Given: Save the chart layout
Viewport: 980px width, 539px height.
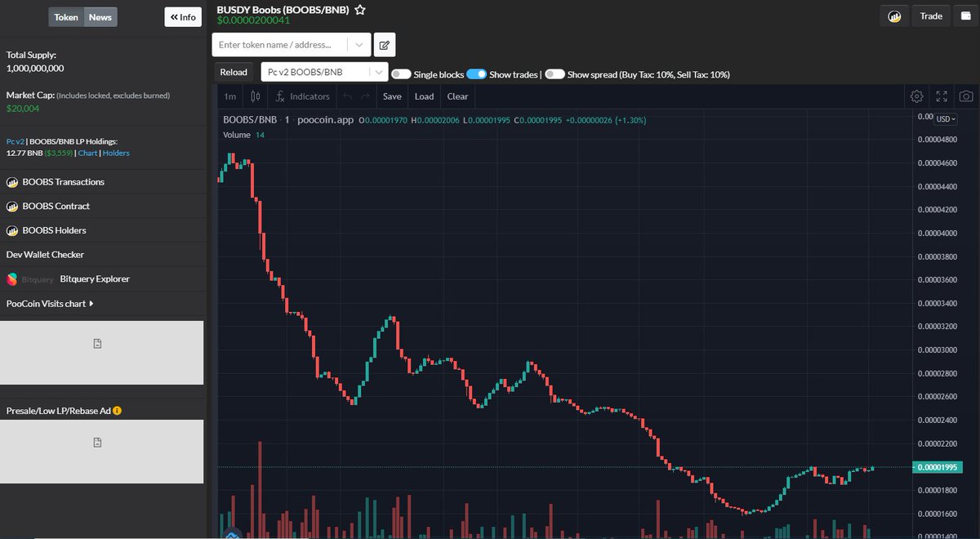Looking at the screenshot, I should click(x=392, y=96).
